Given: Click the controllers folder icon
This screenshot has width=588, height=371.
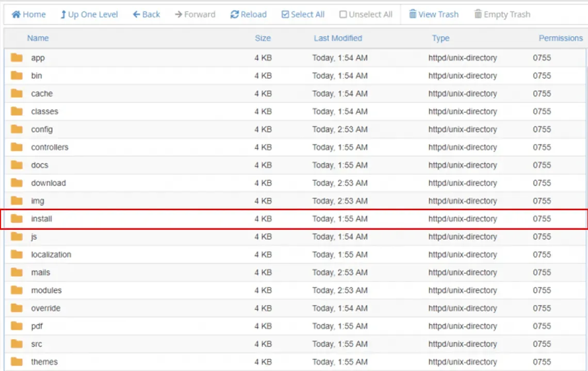Looking at the screenshot, I should 17,147.
